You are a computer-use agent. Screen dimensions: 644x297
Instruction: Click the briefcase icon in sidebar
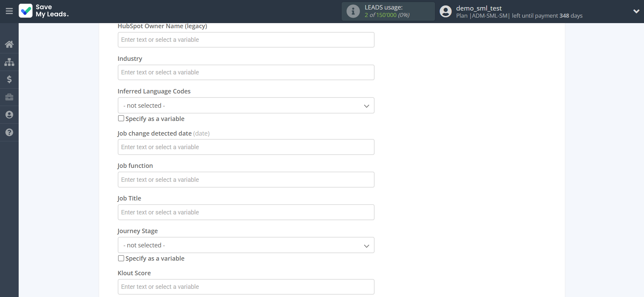tap(9, 97)
